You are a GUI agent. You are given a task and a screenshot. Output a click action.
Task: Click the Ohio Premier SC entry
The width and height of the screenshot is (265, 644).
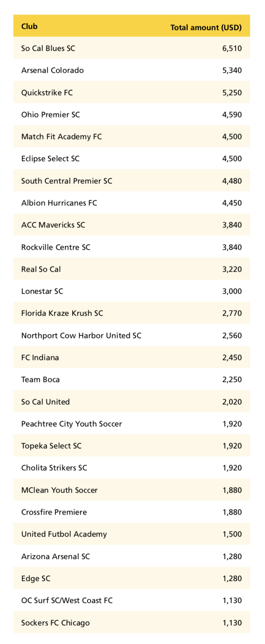[50, 115]
